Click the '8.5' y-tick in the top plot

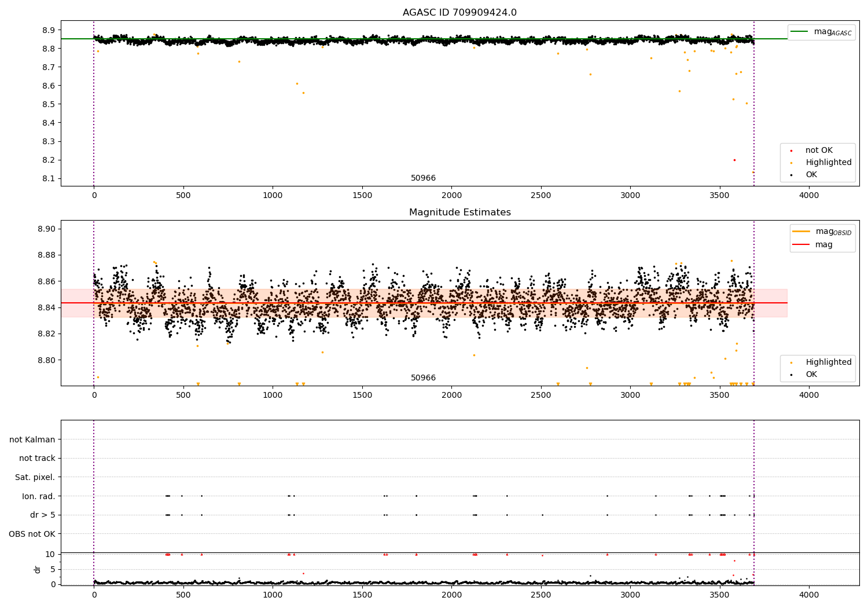click(49, 104)
